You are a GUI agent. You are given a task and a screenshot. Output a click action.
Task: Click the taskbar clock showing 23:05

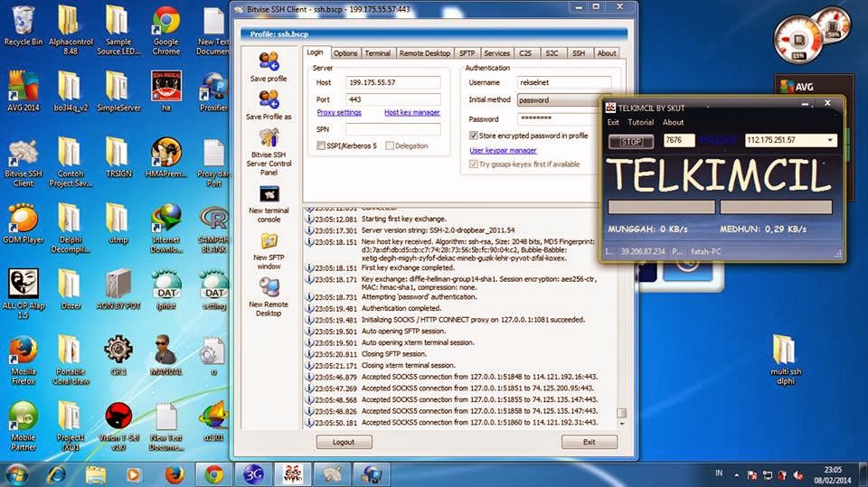point(833,475)
